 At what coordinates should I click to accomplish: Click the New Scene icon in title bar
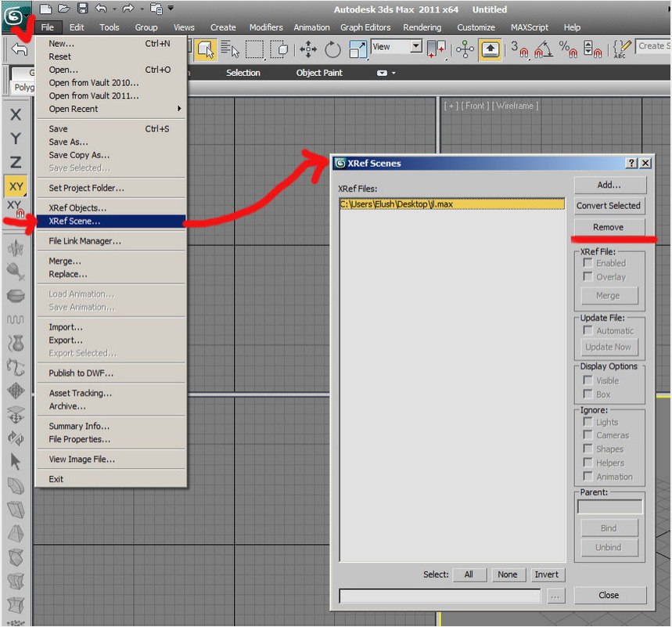pyautogui.click(x=45, y=9)
